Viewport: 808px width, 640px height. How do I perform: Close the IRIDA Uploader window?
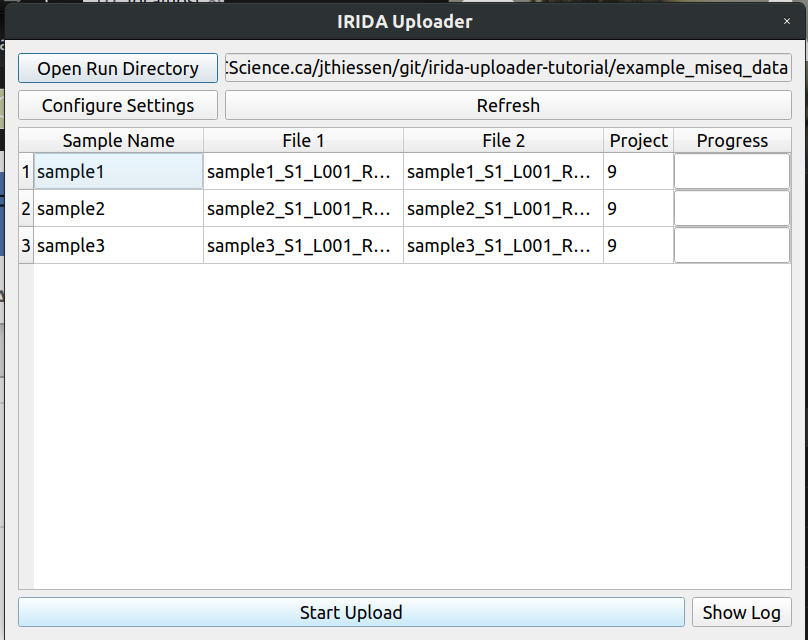click(787, 21)
